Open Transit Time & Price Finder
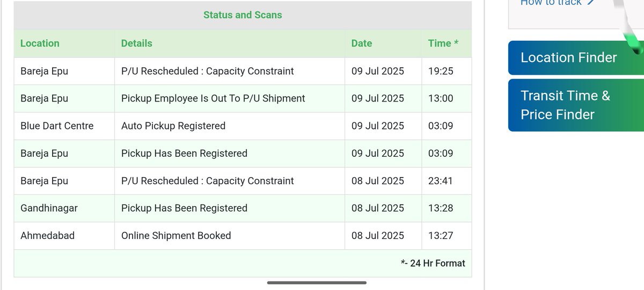 tap(576, 105)
